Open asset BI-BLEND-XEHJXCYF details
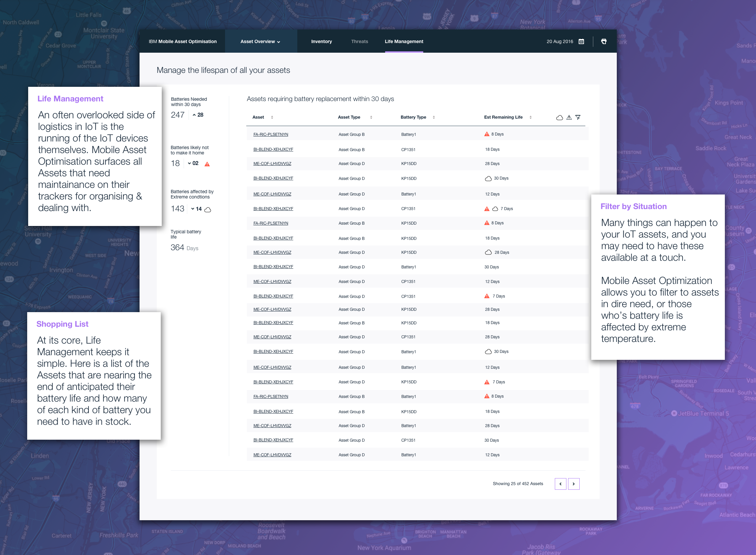 click(273, 149)
